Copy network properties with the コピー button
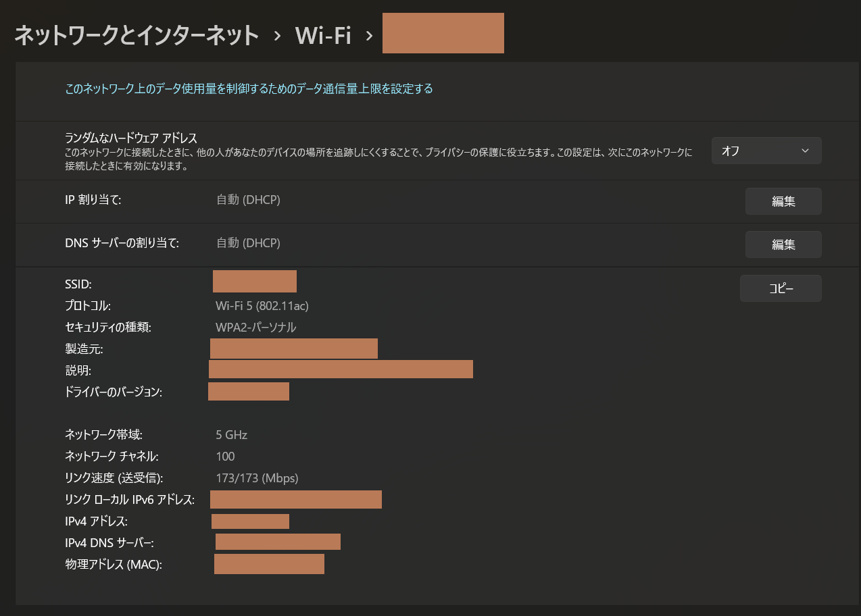The width and height of the screenshot is (861, 616). [x=781, y=288]
